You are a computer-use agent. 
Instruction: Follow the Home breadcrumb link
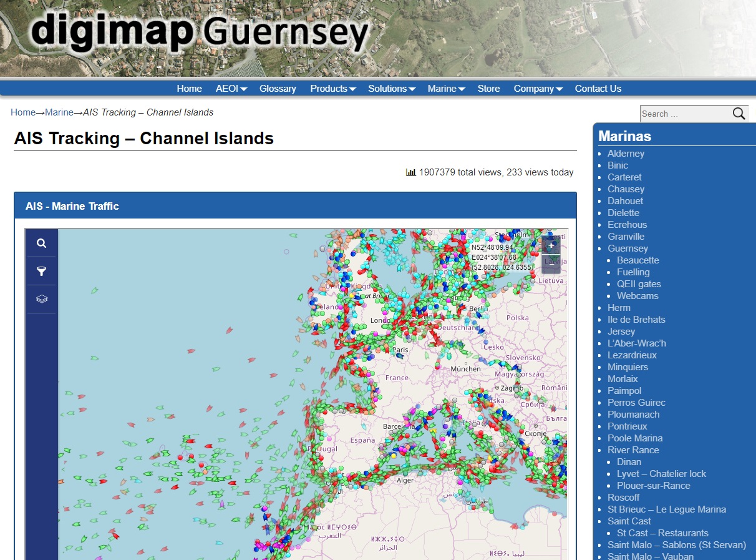(x=23, y=112)
